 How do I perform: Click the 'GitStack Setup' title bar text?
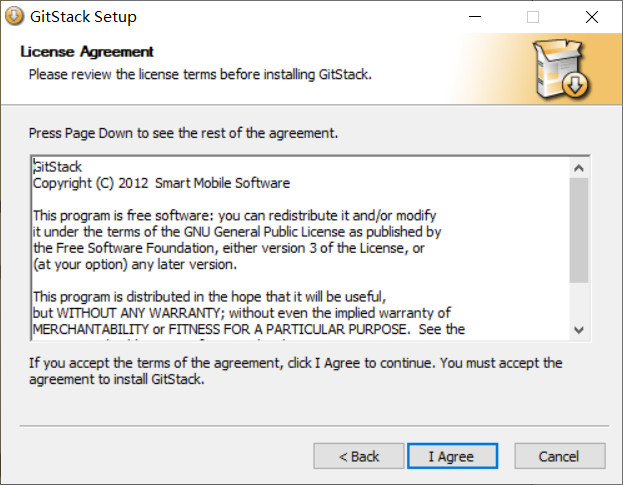click(83, 17)
